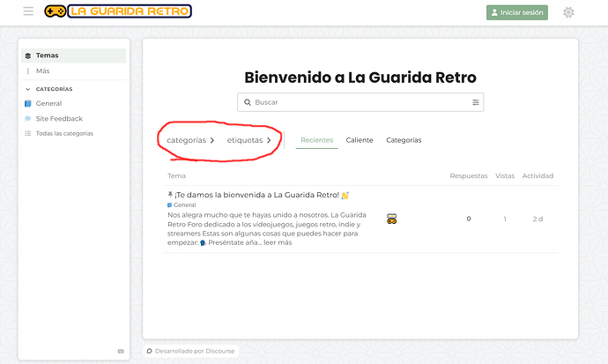This screenshot has height=364, width=608.
Task: Open the La Guarida Retro logo home
Action: 118,11
